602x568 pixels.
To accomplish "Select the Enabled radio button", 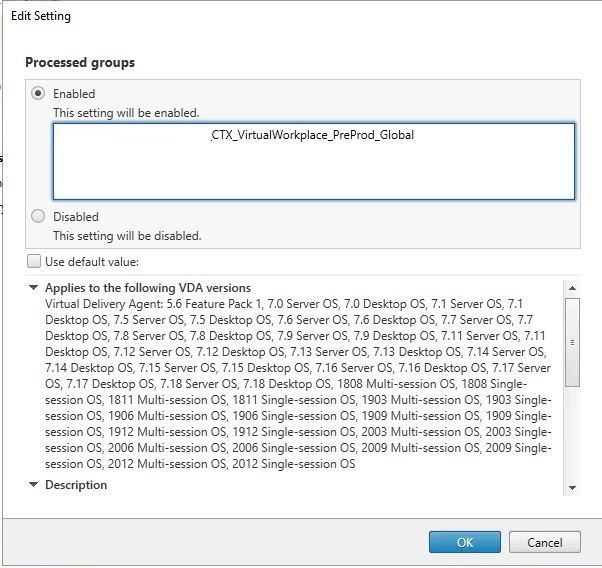I will click(x=39, y=93).
